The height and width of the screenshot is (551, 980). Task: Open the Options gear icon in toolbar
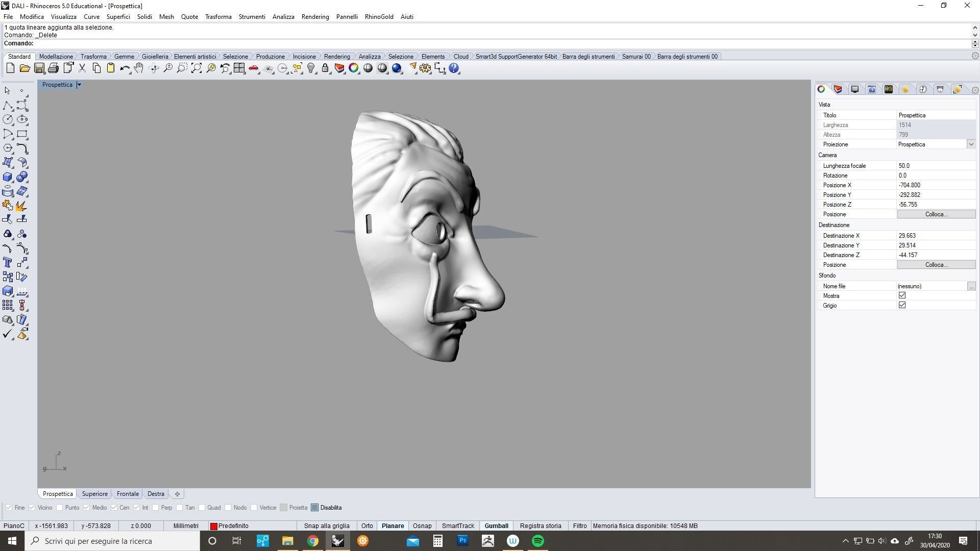click(425, 68)
